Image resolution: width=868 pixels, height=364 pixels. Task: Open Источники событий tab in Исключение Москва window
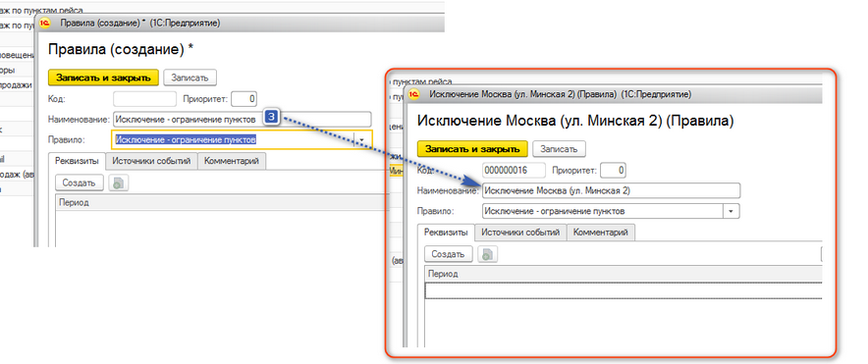[520, 233]
